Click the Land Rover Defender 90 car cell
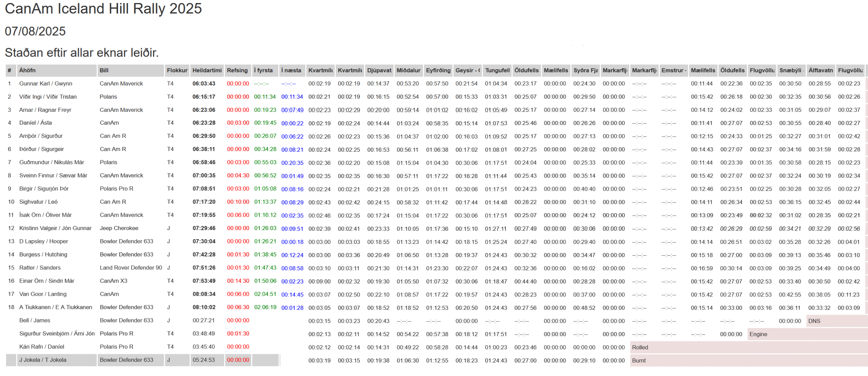This screenshot has width=868, height=376. click(131, 268)
